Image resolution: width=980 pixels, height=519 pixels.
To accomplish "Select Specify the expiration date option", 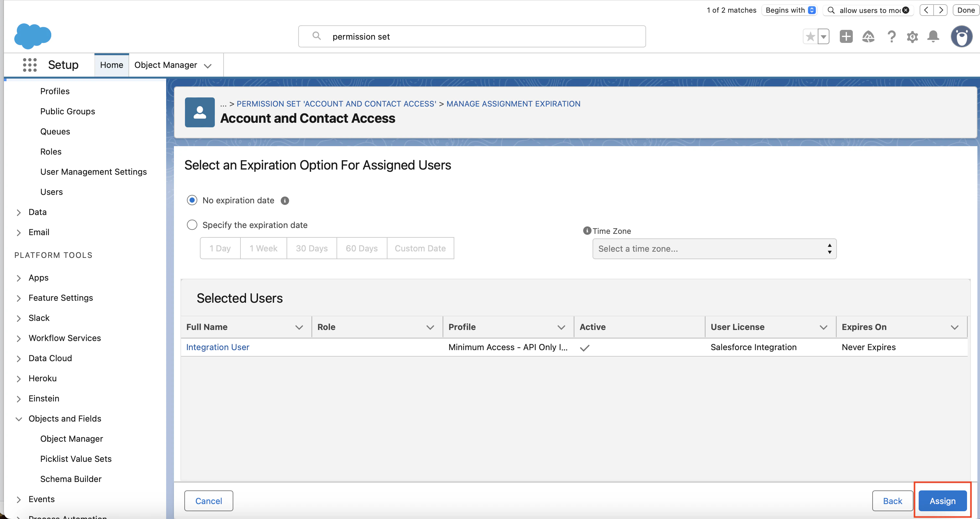I will click(192, 225).
